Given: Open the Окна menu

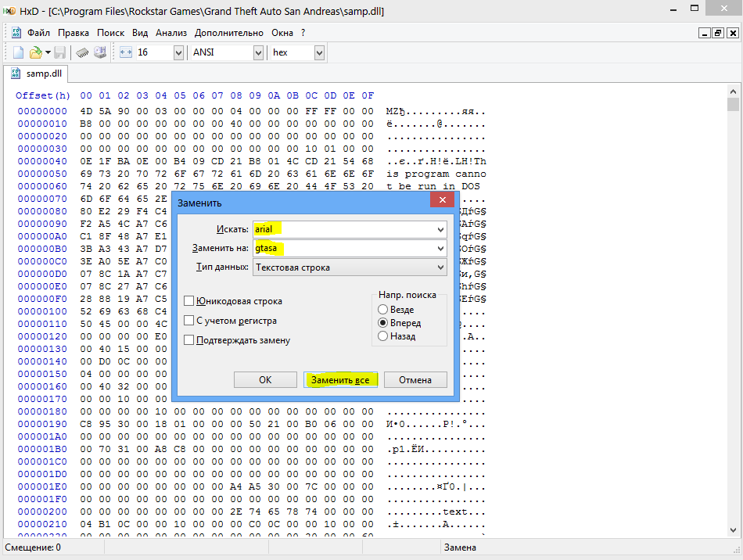Looking at the screenshot, I should [x=282, y=33].
